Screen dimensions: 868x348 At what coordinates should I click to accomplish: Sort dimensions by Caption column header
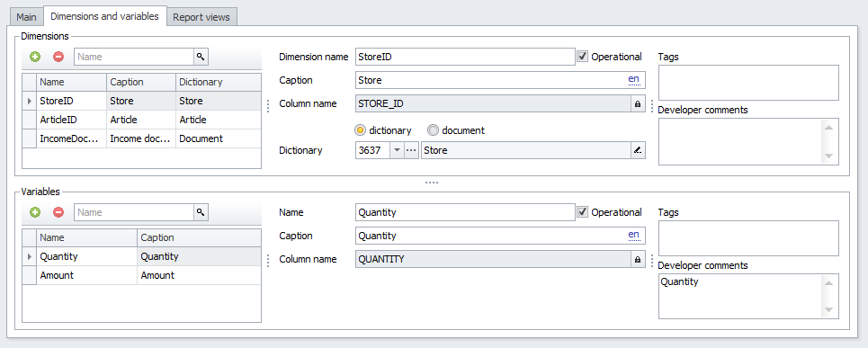(x=141, y=82)
